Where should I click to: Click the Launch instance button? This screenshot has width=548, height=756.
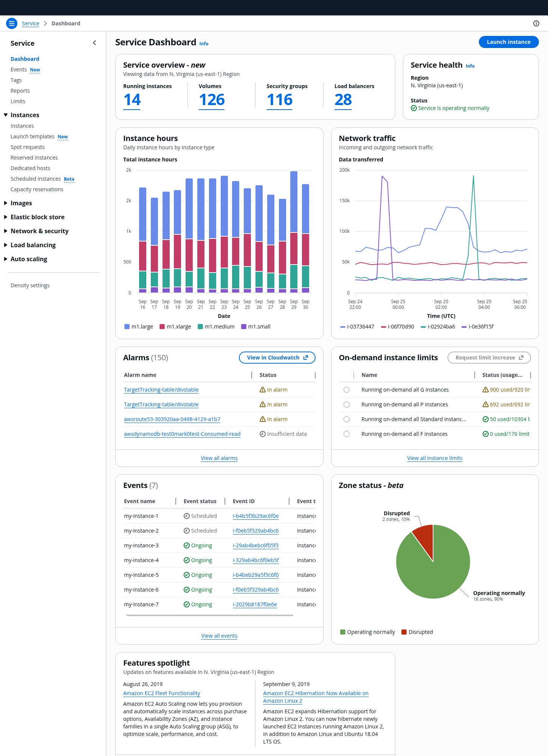[x=508, y=42]
